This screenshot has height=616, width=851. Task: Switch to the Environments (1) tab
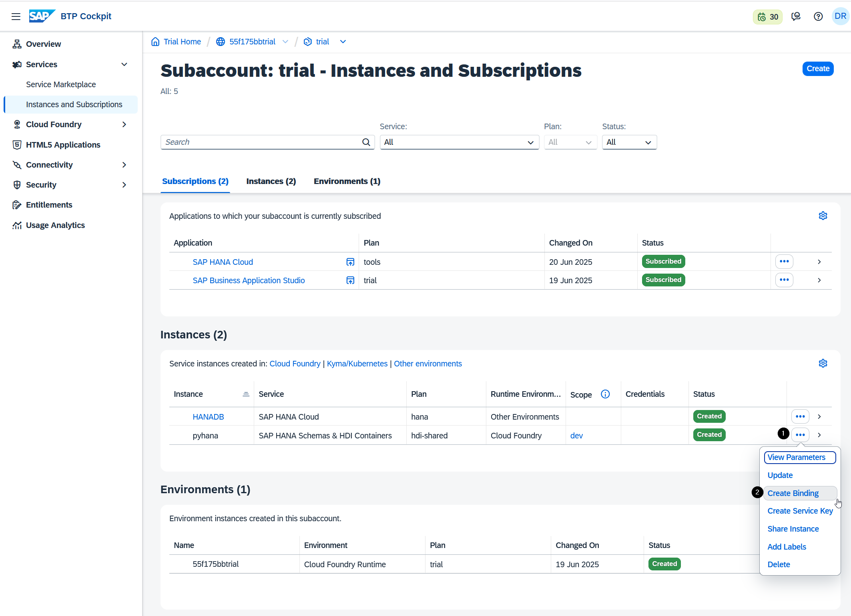(x=347, y=181)
